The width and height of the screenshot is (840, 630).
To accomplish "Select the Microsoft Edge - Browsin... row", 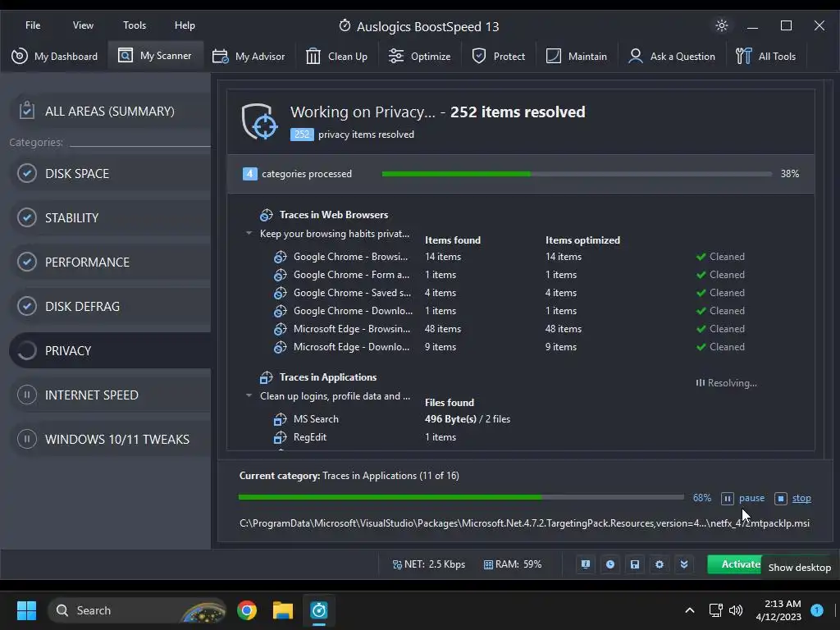I will click(x=508, y=329).
